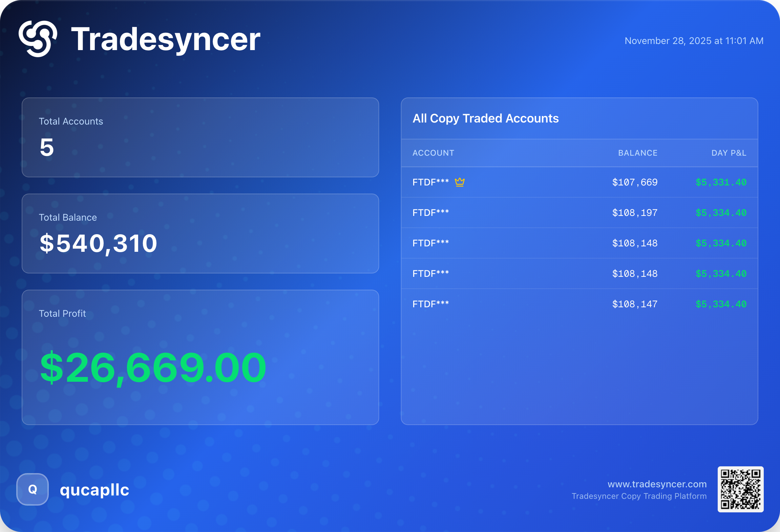Click the All Copy Traded Accounts heading

(x=485, y=118)
